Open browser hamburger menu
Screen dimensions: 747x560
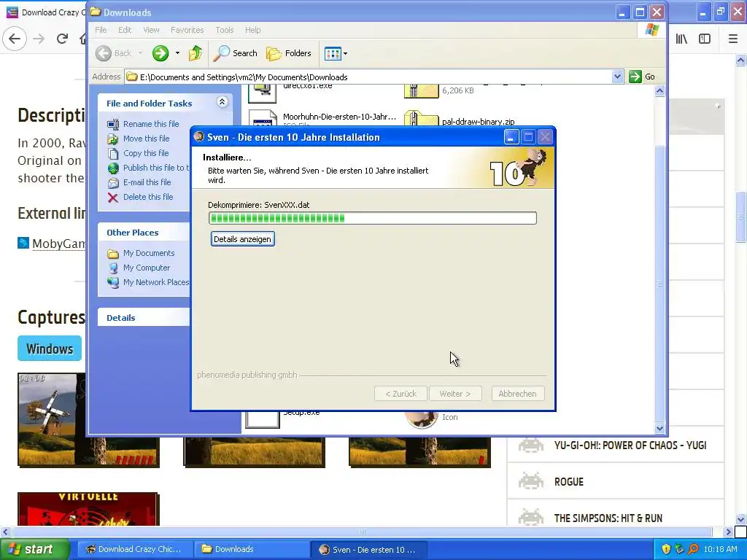[x=733, y=39]
